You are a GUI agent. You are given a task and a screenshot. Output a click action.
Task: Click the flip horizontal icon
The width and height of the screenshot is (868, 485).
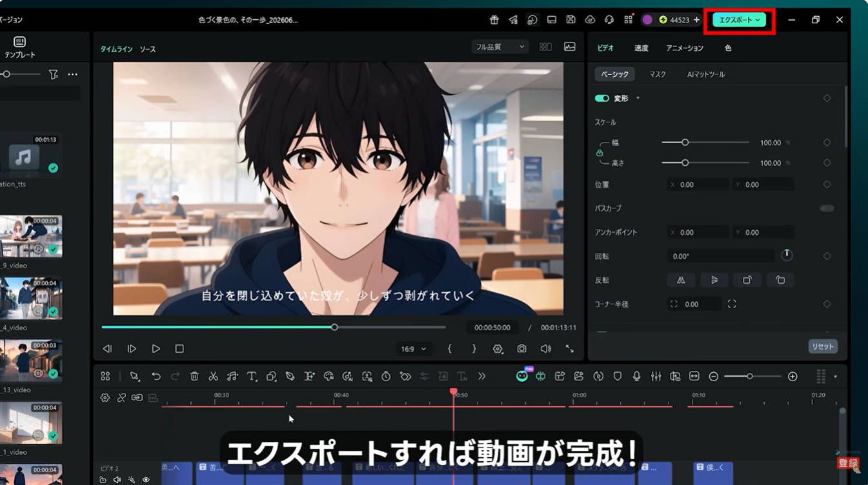pyautogui.click(x=681, y=280)
